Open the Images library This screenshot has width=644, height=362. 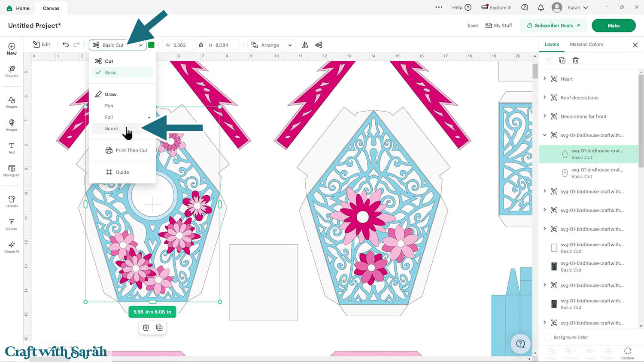point(12,125)
